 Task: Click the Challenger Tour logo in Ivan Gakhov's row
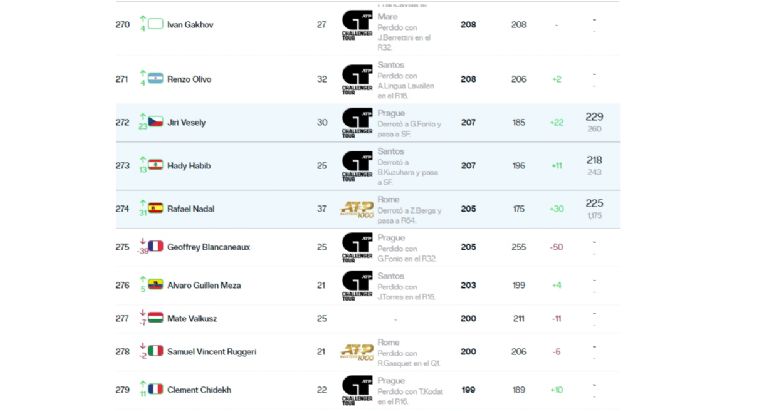pyautogui.click(x=357, y=25)
